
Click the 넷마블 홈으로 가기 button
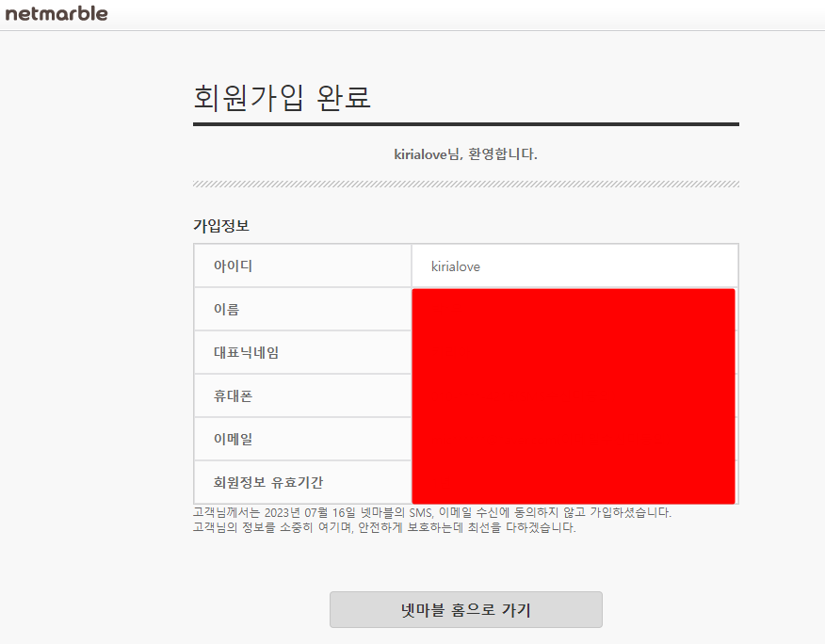(x=465, y=609)
